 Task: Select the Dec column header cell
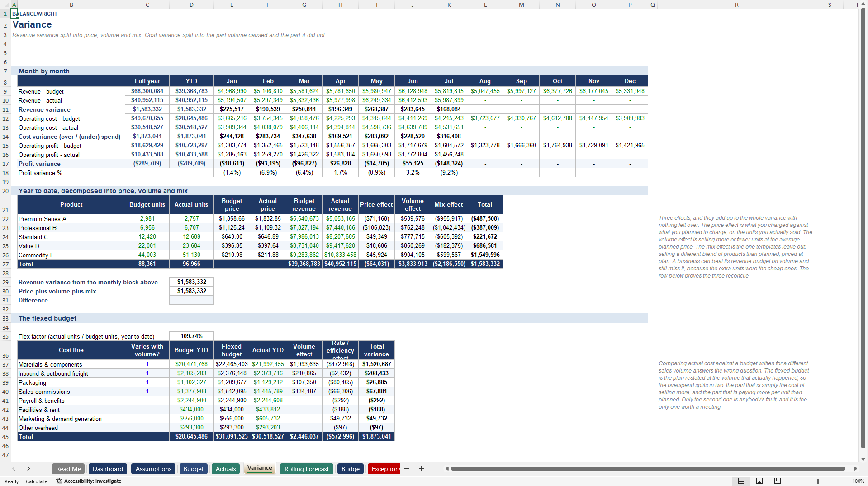(x=630, y=81)
